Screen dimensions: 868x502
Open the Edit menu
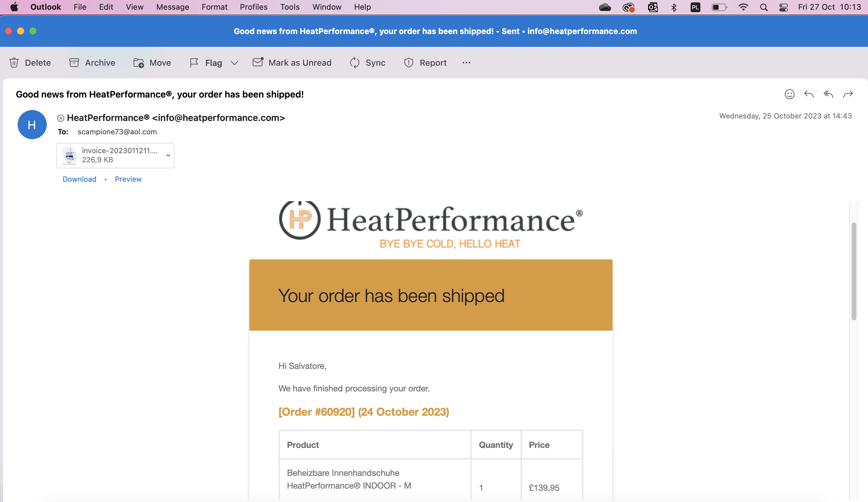click(106, 7)
